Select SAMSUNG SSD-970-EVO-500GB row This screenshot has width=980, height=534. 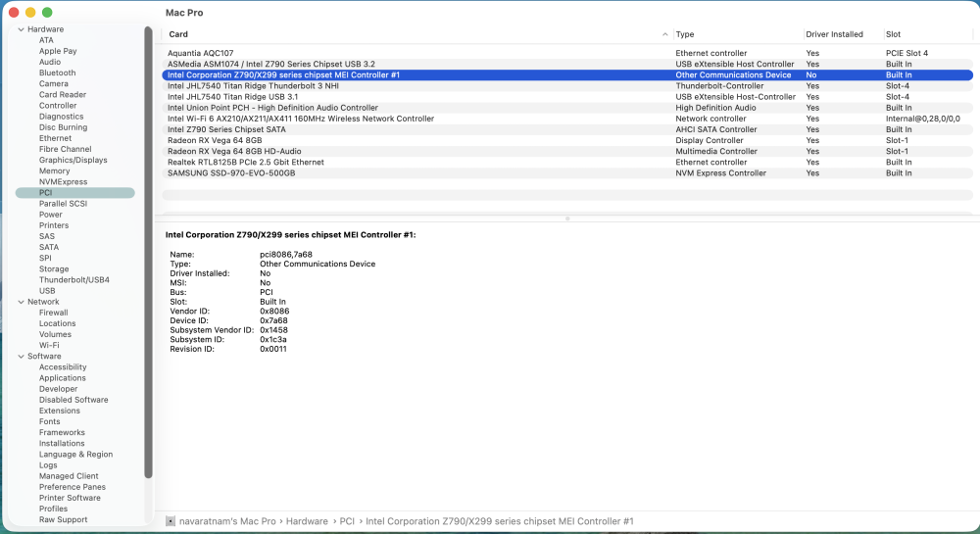tap(567, 173)
